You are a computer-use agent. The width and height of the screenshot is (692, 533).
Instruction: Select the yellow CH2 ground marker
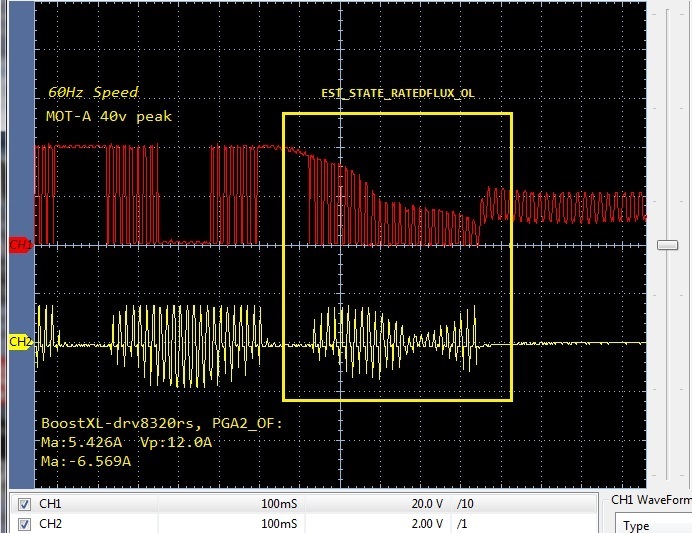coord(21,342)
